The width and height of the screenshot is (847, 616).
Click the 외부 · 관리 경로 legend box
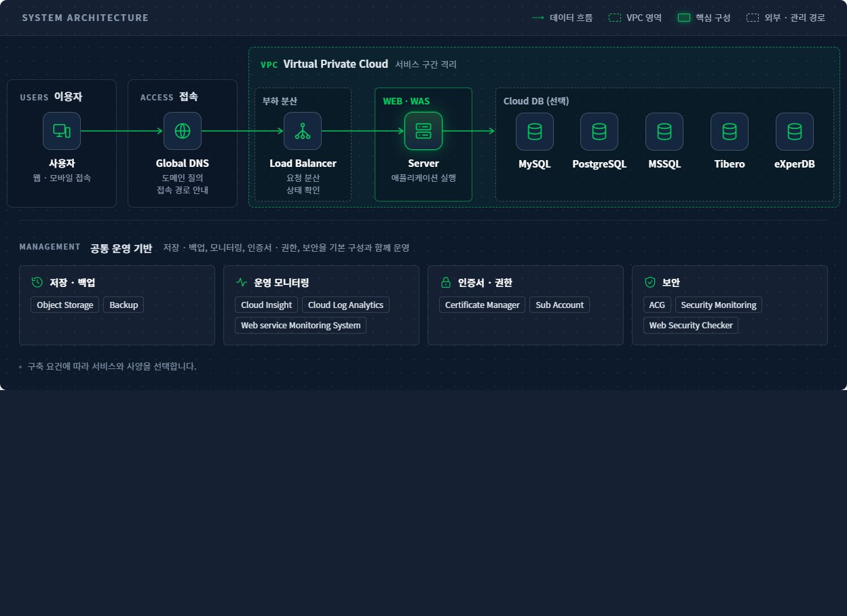coord(753,18)
